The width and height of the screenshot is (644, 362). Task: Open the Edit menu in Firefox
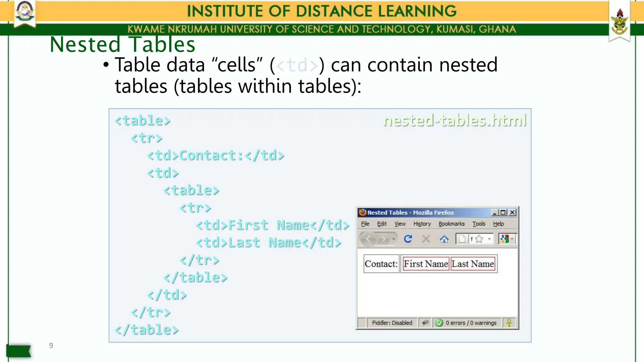tap(382, 224)
